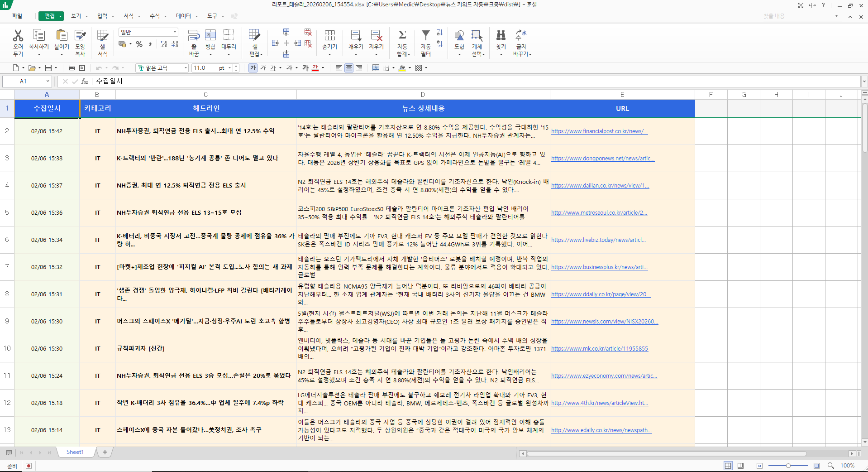Screen dimensions: 868x472
Task: Click the Hide (숨기기) icon
Action: [x=329, y=35]
